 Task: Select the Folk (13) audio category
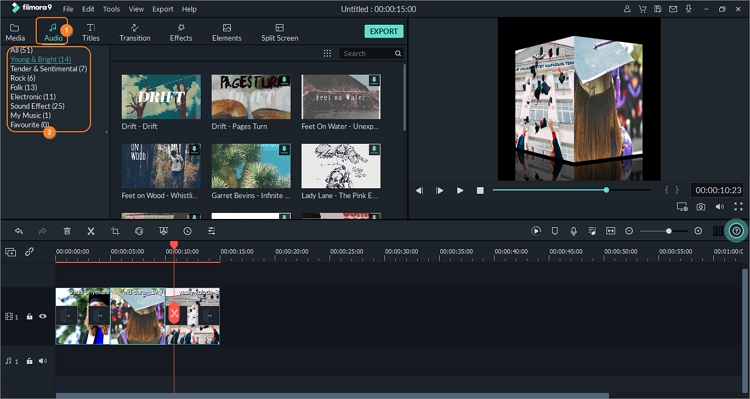[x=23, y=87]
